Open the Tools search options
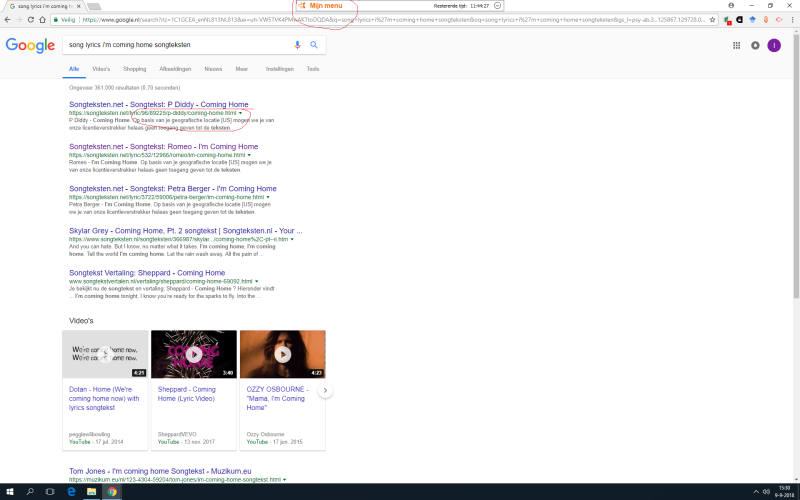The image size is (800, 500). (313, 69)
